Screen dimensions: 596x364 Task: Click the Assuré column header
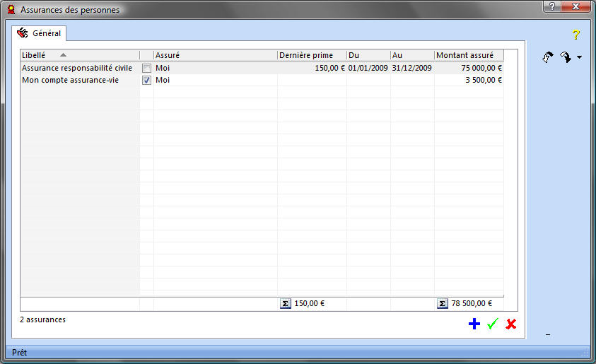(x=215, y=55)
